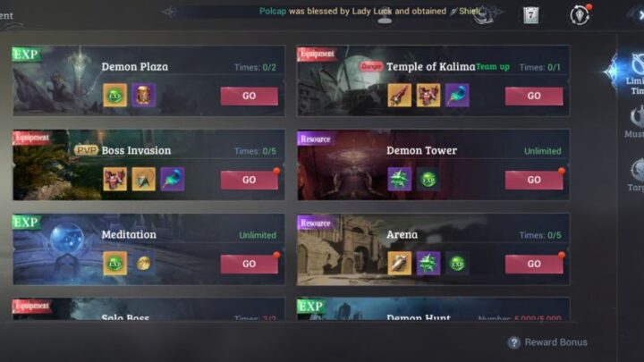Click the red armor reward in Boss Invasion
Screen dimensions: 644x362
coord(114,179)
